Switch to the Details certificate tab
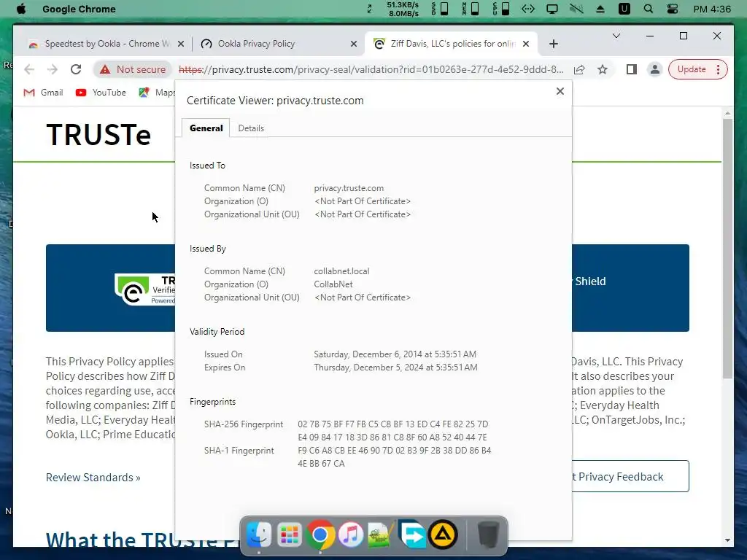This screenshot has width=747, height=560. [251, 128]
